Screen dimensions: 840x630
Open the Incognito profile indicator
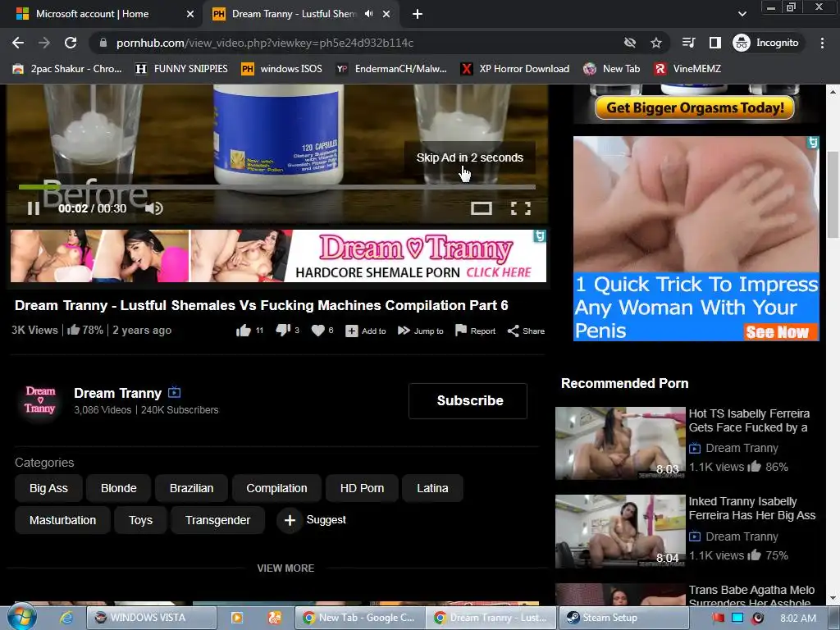(766, 43)
